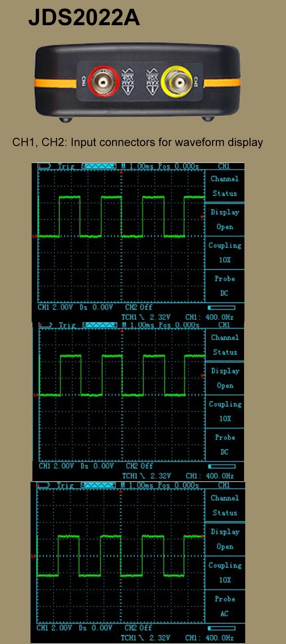Screen dimensions: 286x644
Task: Click the small progress bar in the Probe AC screen
Action: click(x=222, y=628)
